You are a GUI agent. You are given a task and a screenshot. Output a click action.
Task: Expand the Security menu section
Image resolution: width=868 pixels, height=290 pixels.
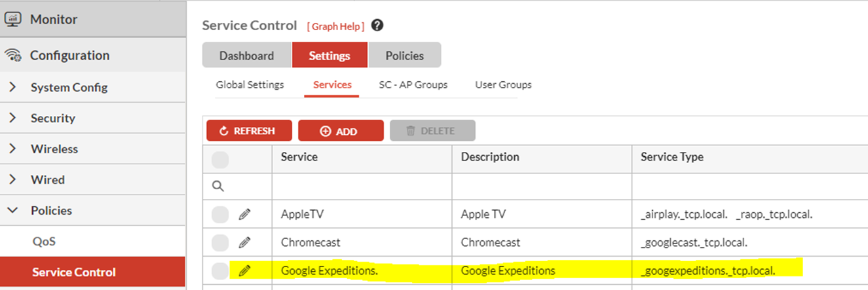[x=12, y=118]
